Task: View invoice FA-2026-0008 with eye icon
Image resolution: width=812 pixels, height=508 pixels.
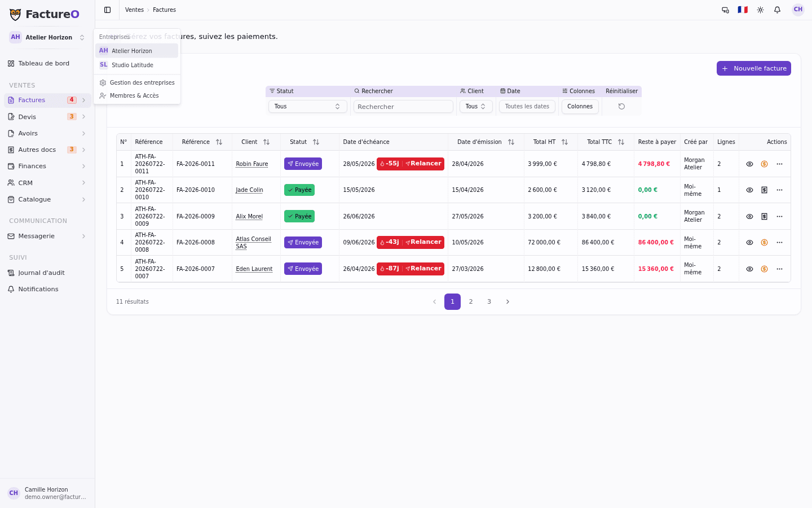Action: coord(749,242)
